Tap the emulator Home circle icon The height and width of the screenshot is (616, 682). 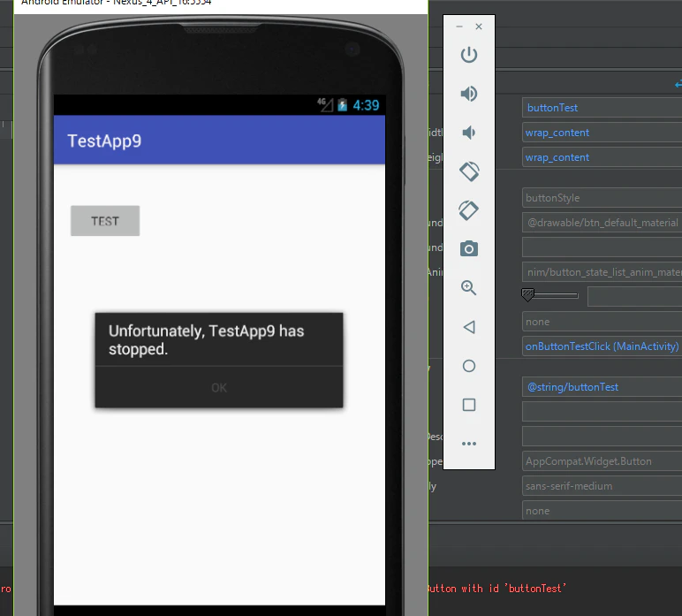click(x=469, y=366)
